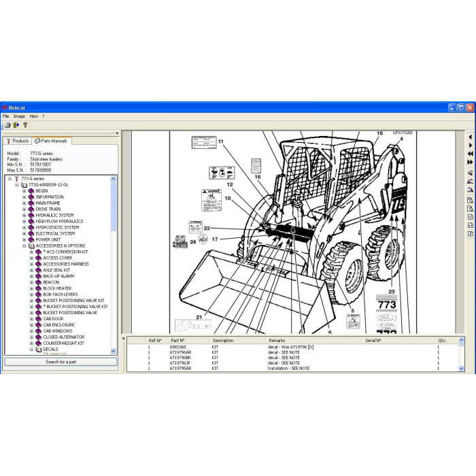Go to the next page with the single right arrow
This screenshot has height=476, width=476.
pos(470,146)
